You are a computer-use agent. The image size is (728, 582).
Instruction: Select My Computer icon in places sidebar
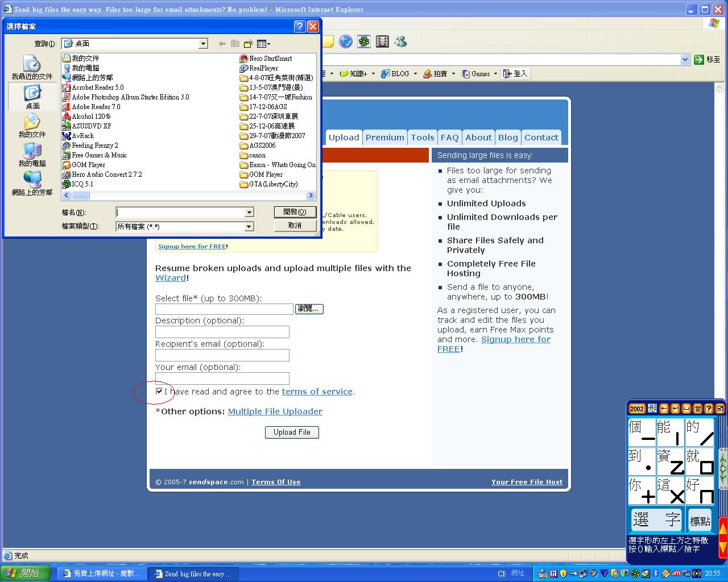(x=32, y=155)
